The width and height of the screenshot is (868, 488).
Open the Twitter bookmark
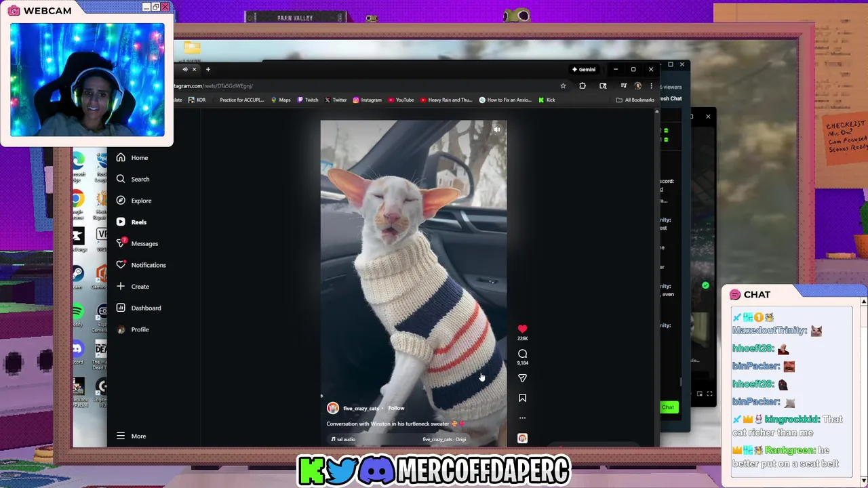[336, 100]
